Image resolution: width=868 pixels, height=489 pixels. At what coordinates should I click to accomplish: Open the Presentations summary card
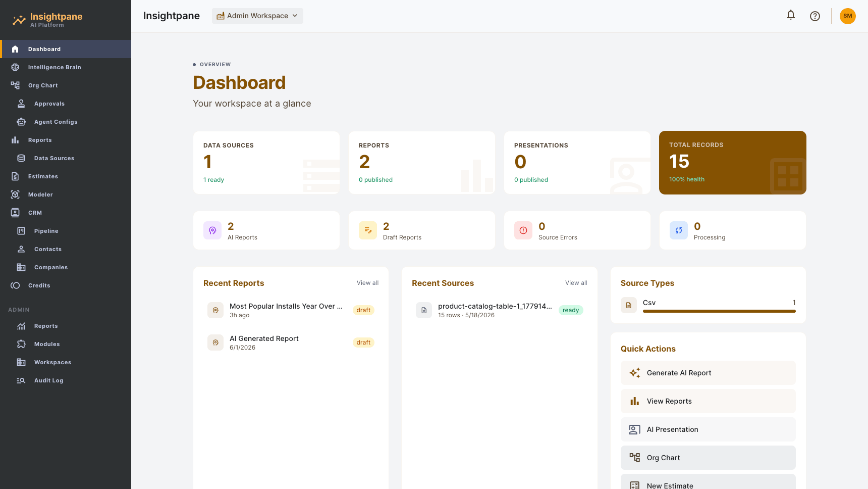(x=577, y=163)
